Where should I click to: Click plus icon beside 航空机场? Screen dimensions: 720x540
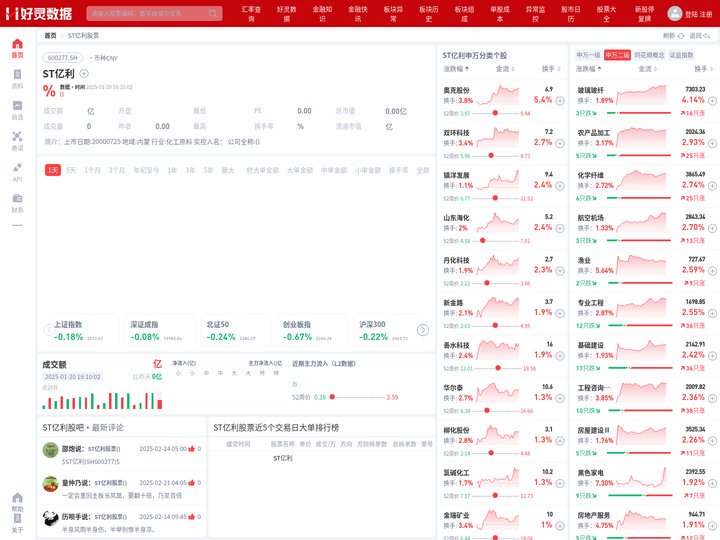click(x=712, y=228)
